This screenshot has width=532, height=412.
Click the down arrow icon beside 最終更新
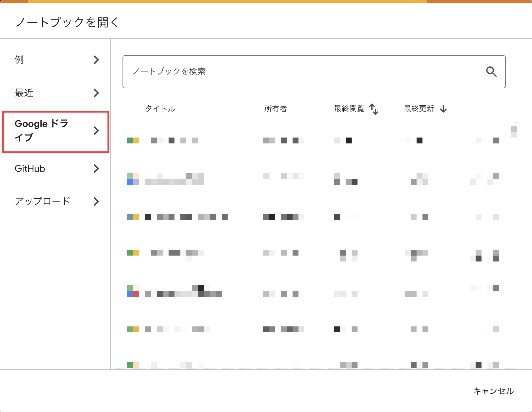tap(444, 109)
